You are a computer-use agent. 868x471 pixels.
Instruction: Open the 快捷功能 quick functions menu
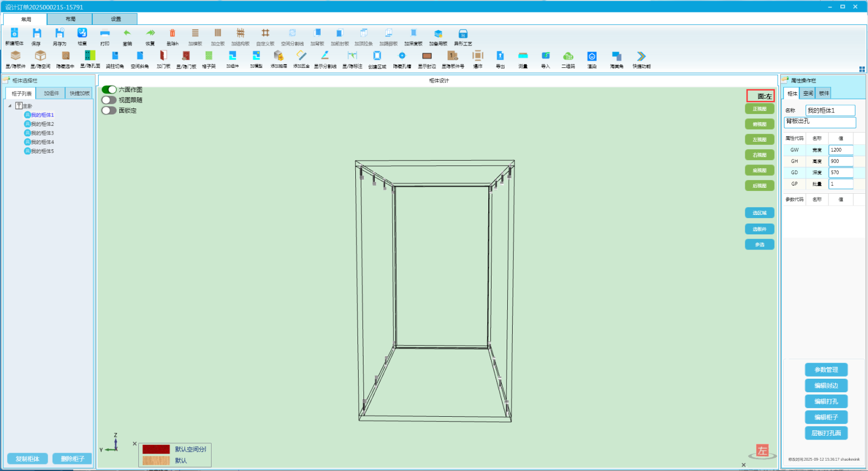point(641,56)
